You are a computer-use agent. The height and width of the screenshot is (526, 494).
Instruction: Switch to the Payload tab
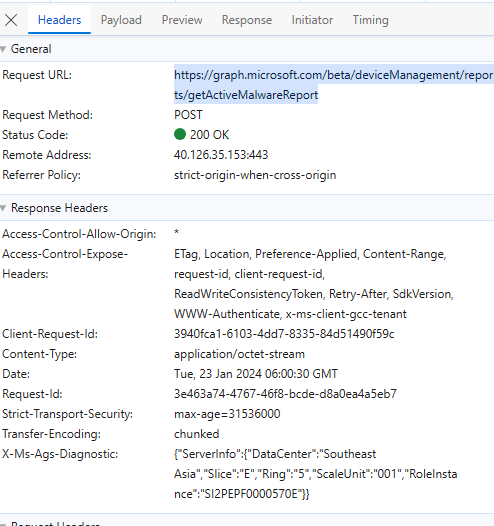(x=121, y=20)
